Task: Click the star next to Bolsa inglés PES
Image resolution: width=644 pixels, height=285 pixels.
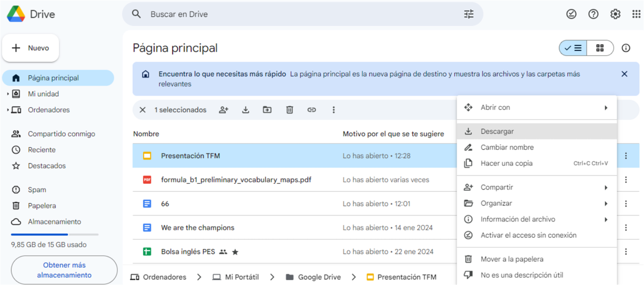Action: tap(235, 252)
